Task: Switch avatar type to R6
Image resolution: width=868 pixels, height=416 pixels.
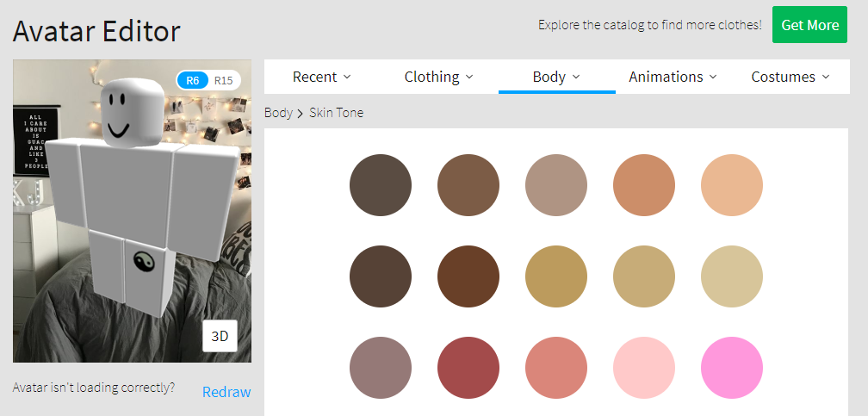Action: coord(193,80)
